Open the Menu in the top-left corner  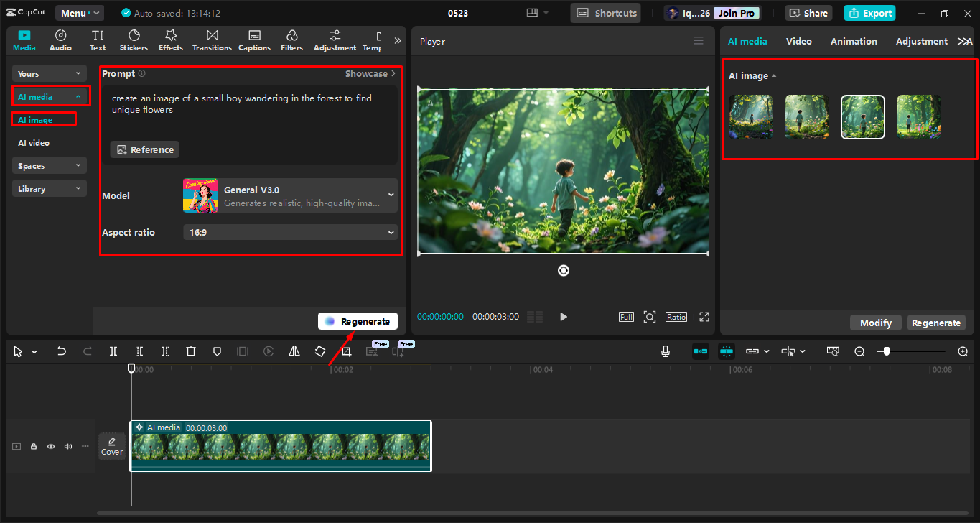[79, 12]
